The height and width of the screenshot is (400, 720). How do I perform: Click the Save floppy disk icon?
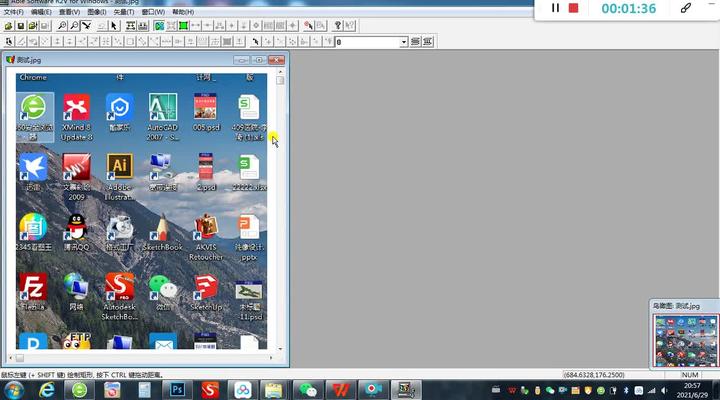21,26
